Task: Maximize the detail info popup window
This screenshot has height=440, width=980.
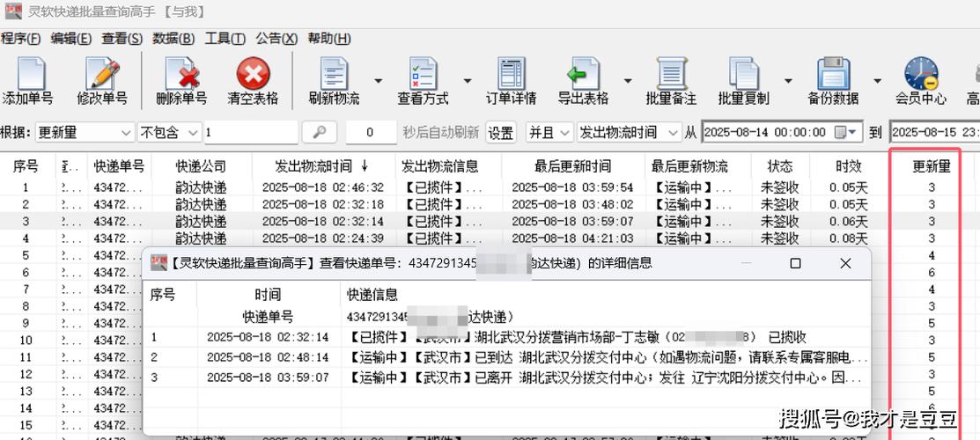Action: (x=795, y=263)
